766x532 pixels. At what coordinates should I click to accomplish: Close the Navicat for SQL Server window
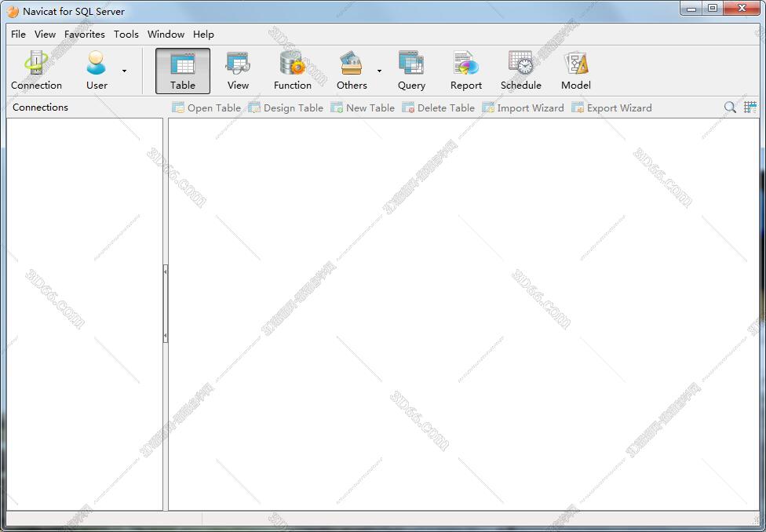point(742,8)
